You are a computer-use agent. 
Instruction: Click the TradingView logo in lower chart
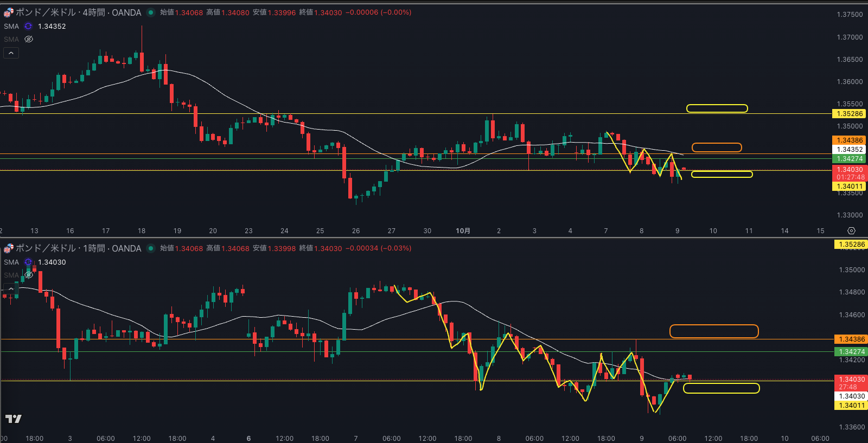13,419
